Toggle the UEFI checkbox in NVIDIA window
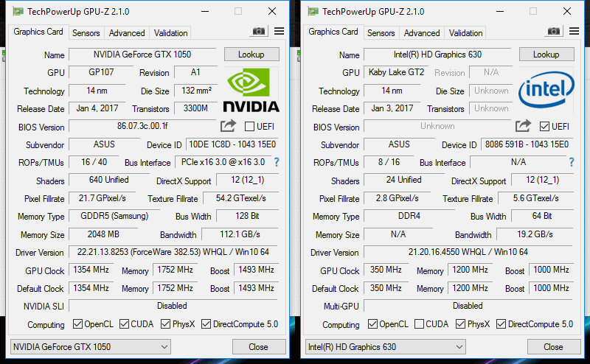 [x=249, y=126]
